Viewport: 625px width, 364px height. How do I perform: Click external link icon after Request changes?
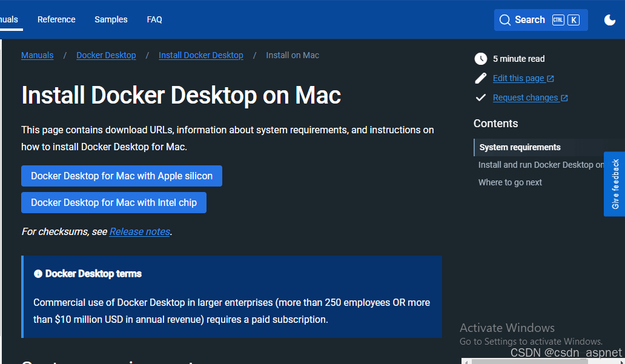point(564,98)
